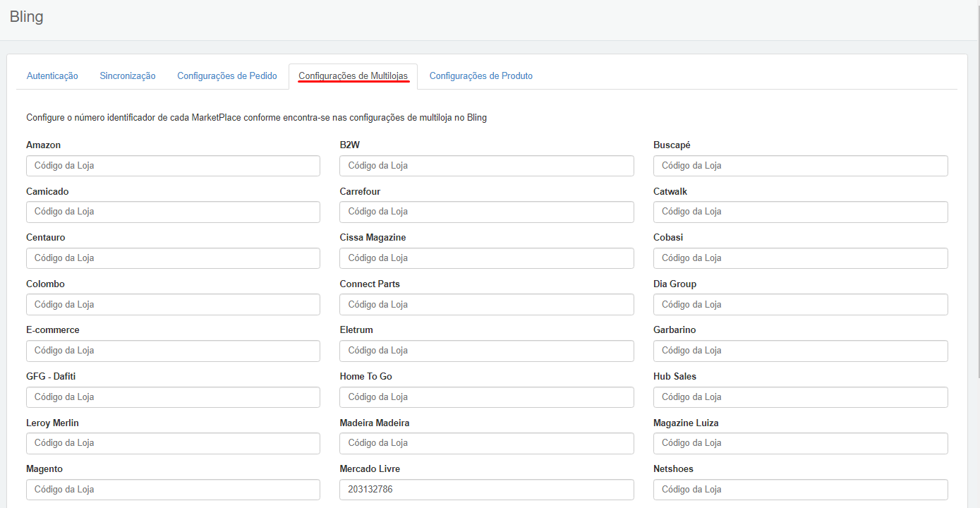Click the Magazine Luiza label
This screenshot has width=980, height=508.
(686, 423)
